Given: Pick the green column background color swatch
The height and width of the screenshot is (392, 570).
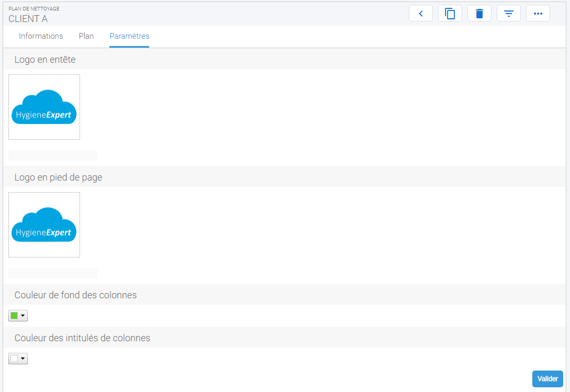Looking at the screenshot, I should click(x=14, y=316).
